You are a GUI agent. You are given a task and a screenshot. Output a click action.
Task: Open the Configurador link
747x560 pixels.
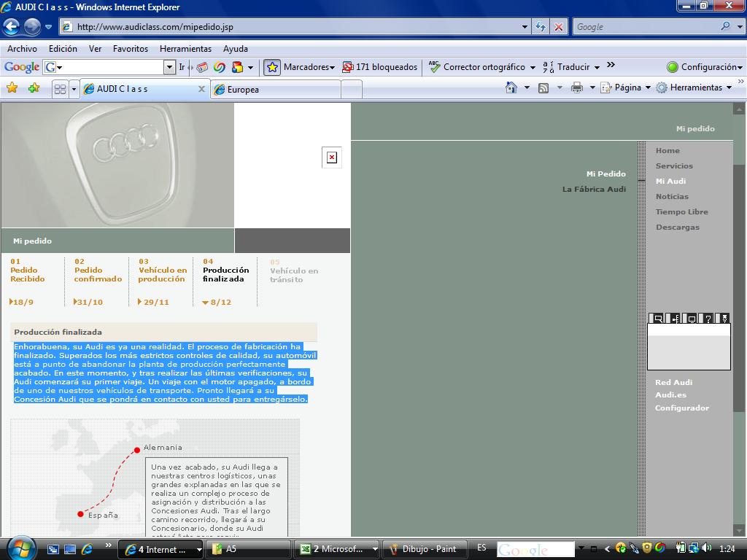point(682,408)
